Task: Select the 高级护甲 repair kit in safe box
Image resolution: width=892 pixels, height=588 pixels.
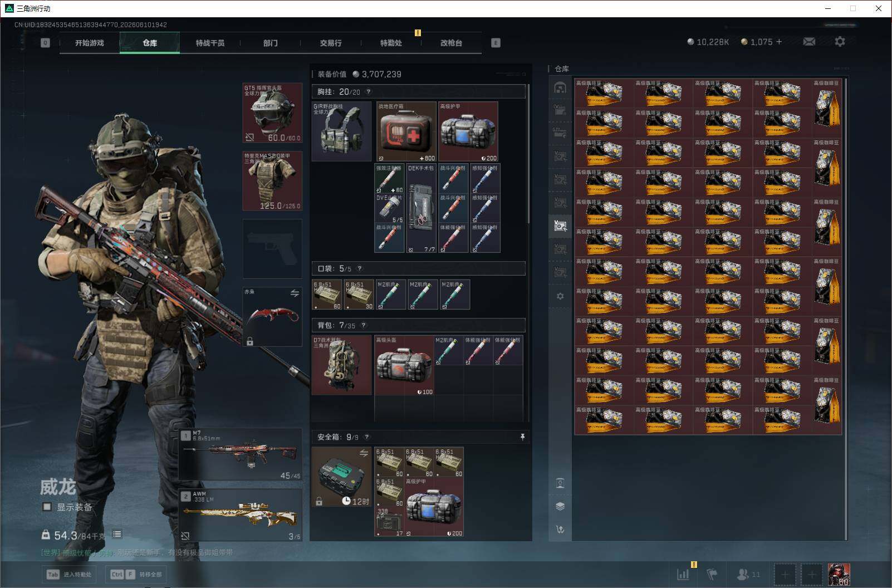Action: [434, 507]
